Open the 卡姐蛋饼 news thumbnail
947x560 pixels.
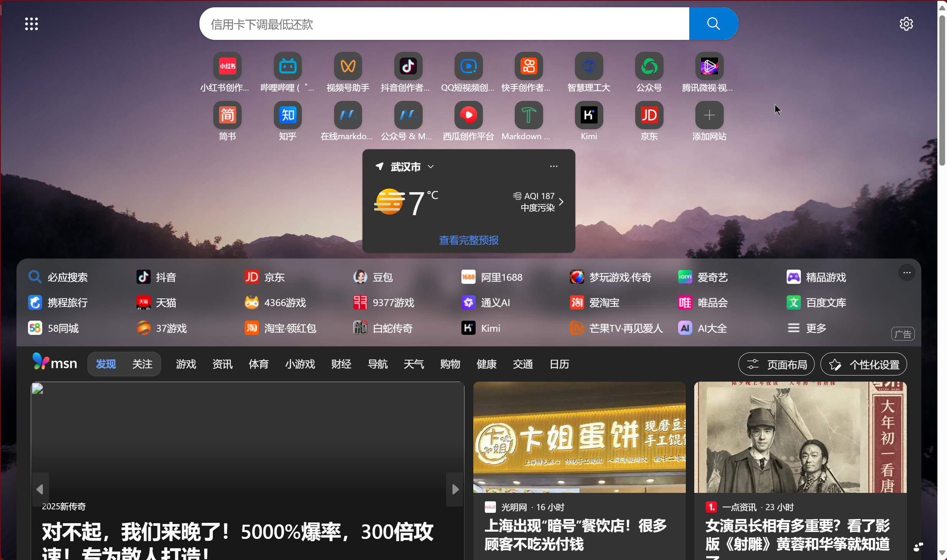point(579,437)
